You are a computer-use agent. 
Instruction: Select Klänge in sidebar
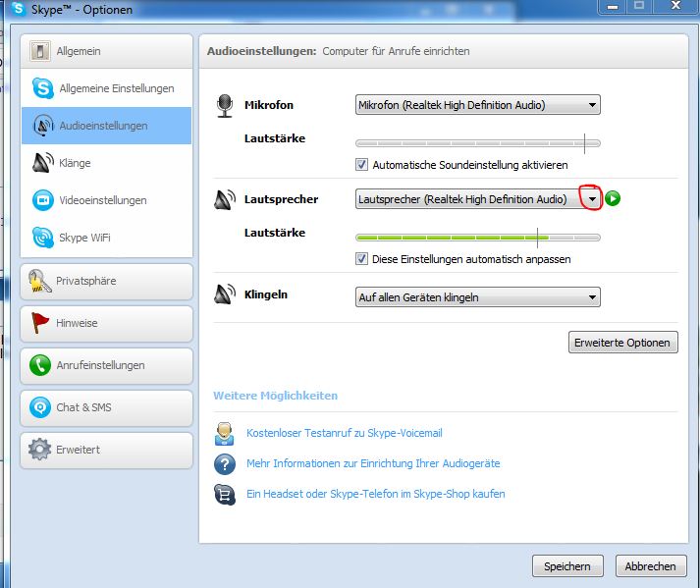[x=106, y=163]
